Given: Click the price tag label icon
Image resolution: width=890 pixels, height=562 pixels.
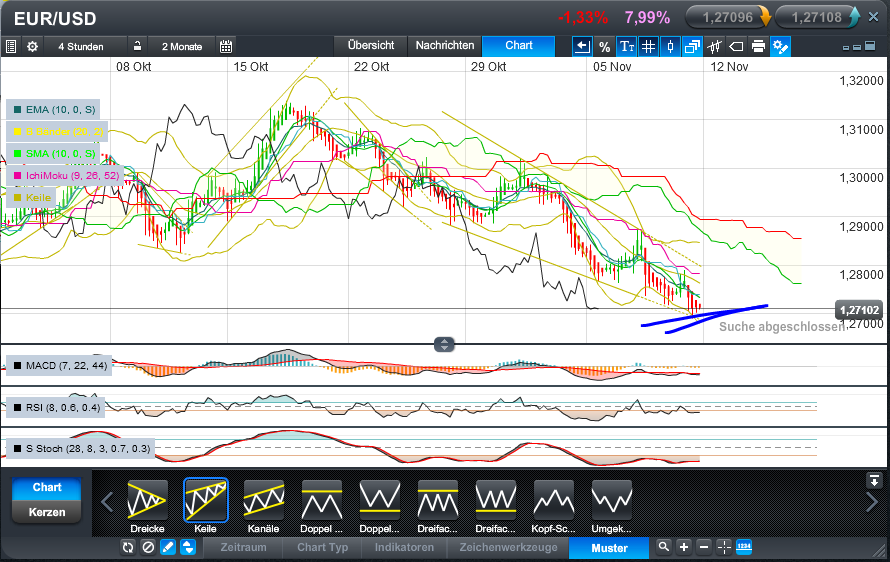Looking at the screenshot, I should coord(736,47).
